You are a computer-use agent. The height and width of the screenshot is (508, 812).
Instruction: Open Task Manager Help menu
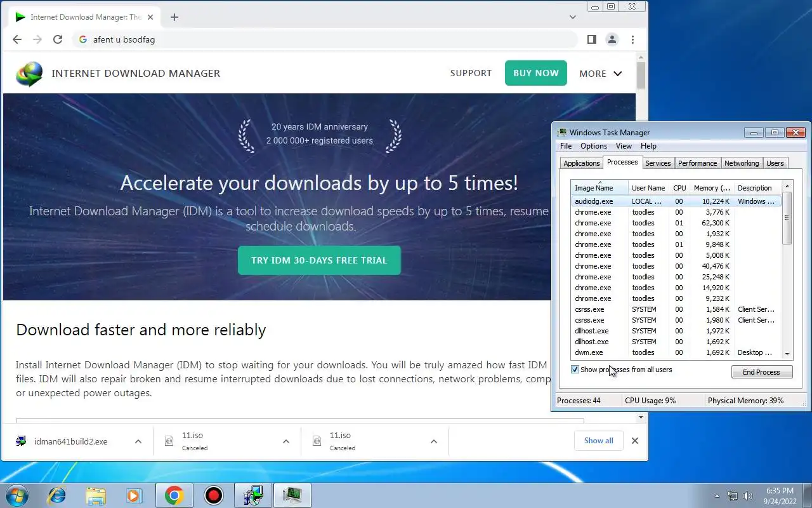pyautogui.click(x=648, y=146)
